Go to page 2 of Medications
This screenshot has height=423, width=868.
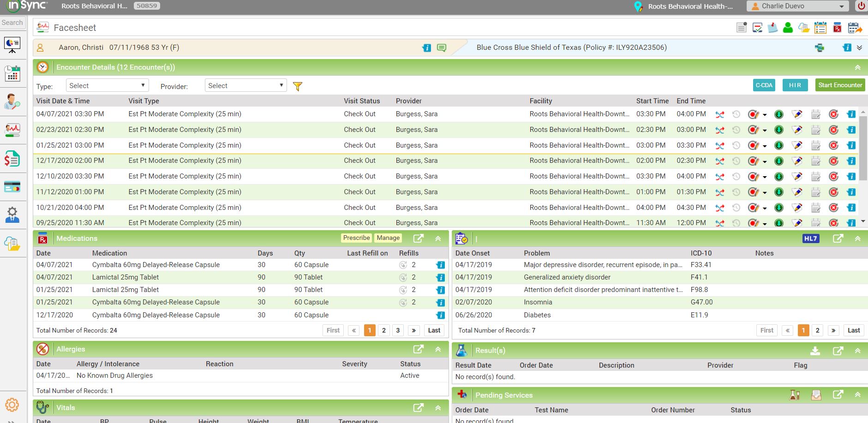tap(384, 330)
